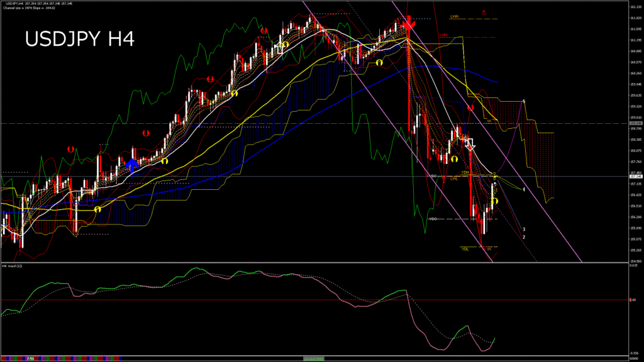
Task: Click the current price tag 157.345 on the axis
Action: (x=635, y=177)
